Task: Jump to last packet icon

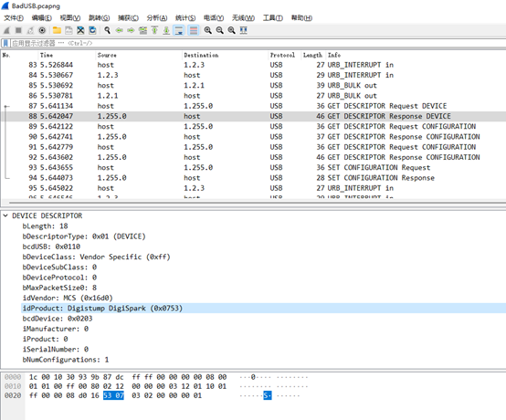Action: tap(166, 30)
